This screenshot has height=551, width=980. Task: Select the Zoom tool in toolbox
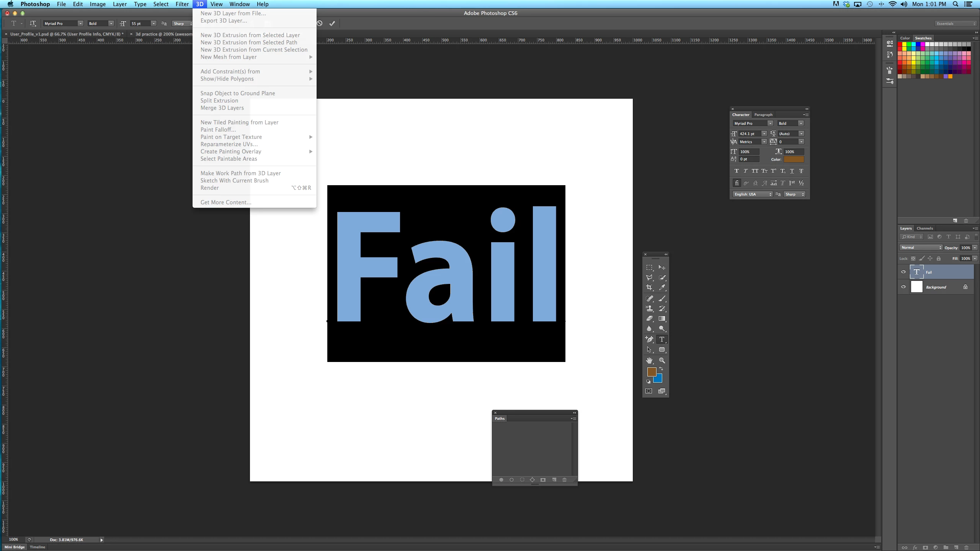pos(662,360)
